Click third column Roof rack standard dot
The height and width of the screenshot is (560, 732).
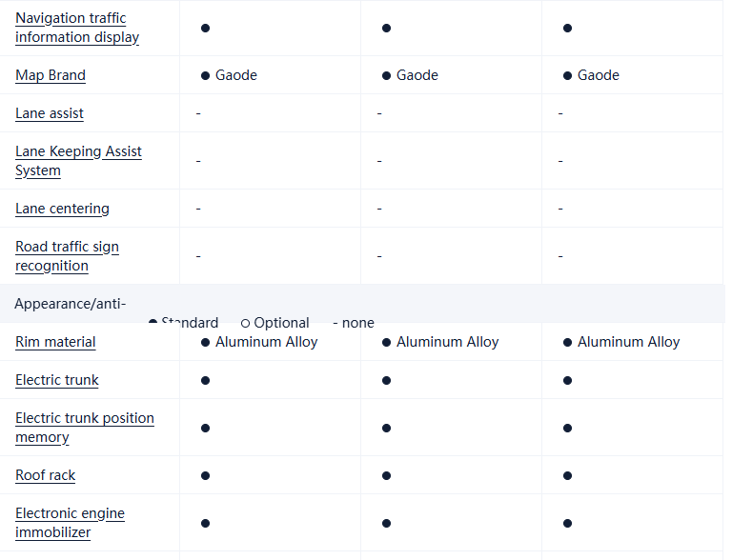click(567, 475)
